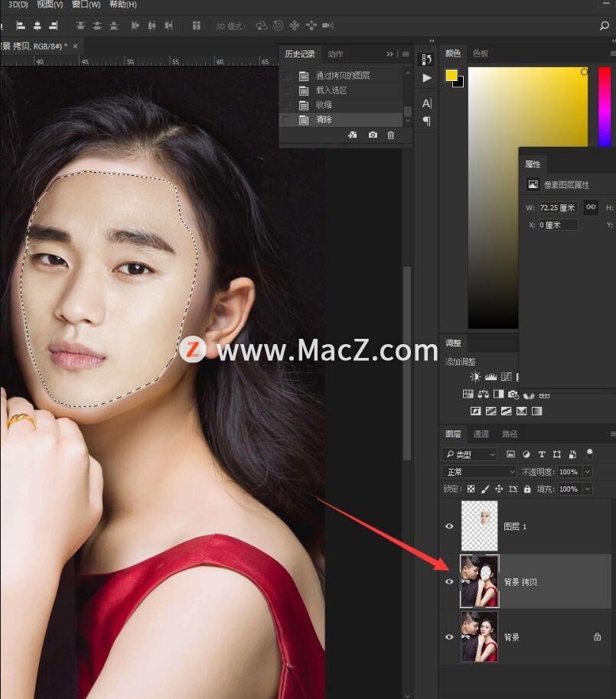The height and width of the screenshot is (699, 616).
Task: Click Distribute left edges icon
Action: 135,26
